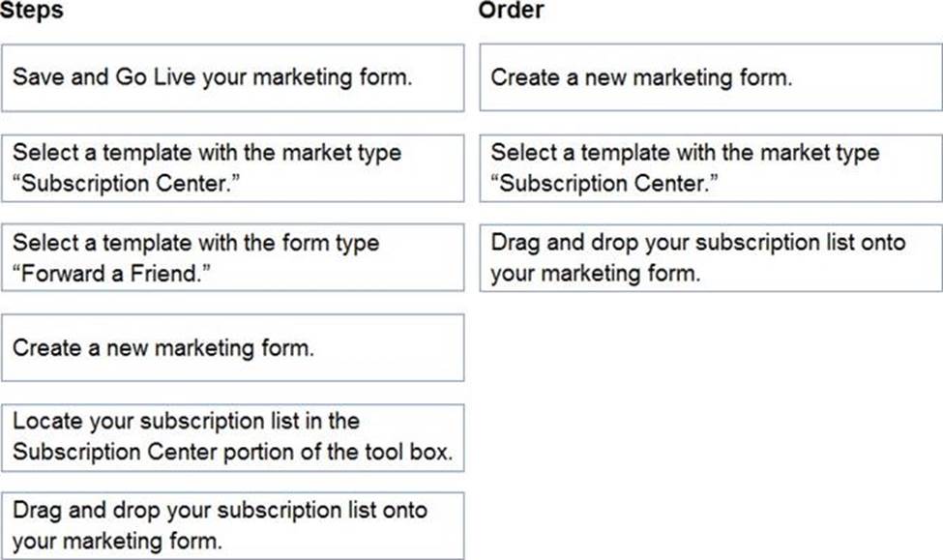Click the "Steps" column heading

point(32,11)
